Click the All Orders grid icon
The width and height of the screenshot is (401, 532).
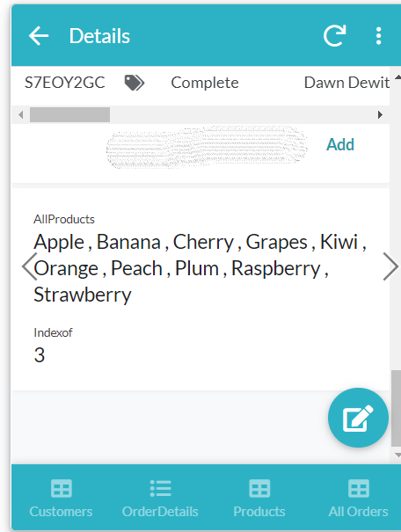click(x=359, y=488)
